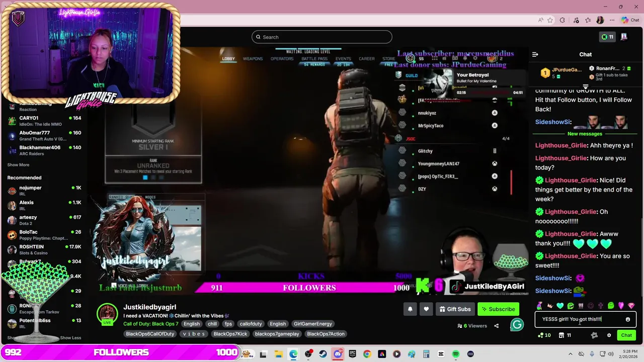Open Discord from taskbar
The height and width of the screenshot is (362, 644).
(338, 354)
